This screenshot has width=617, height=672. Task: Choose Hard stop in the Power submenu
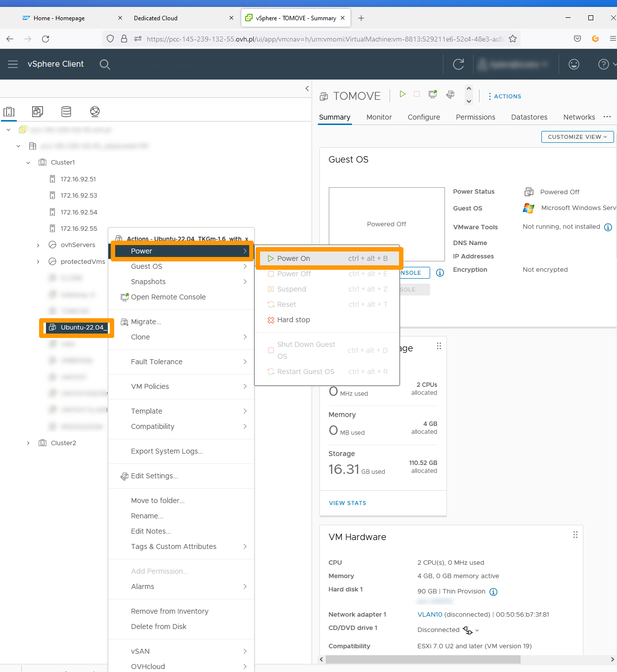click(x=327, y=320)
